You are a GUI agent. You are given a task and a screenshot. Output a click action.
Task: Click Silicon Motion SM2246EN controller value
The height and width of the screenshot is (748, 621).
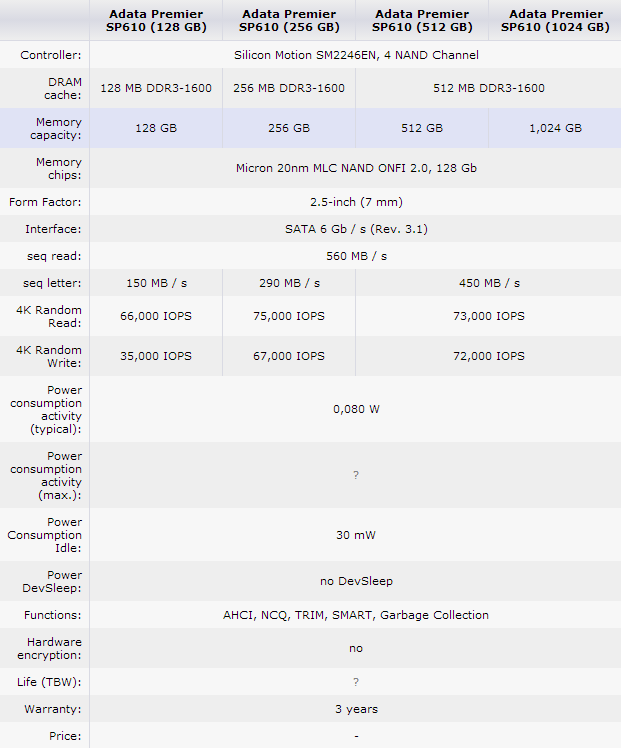[356, 55]
